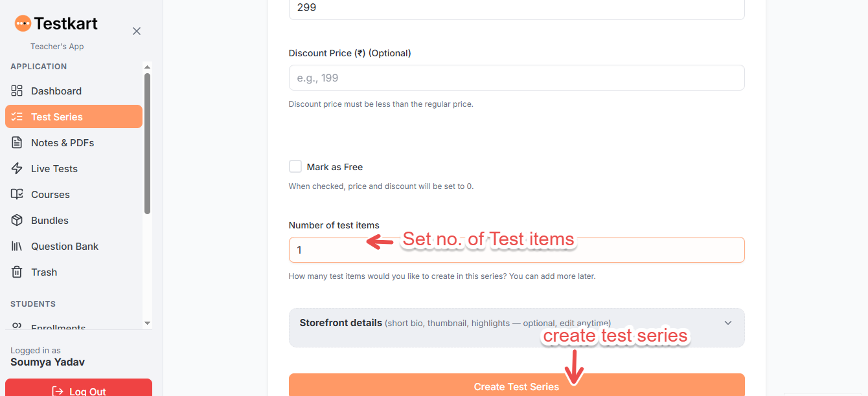Check the Mark as Free checkbox

pyautogui.click(x=295, y=166)
